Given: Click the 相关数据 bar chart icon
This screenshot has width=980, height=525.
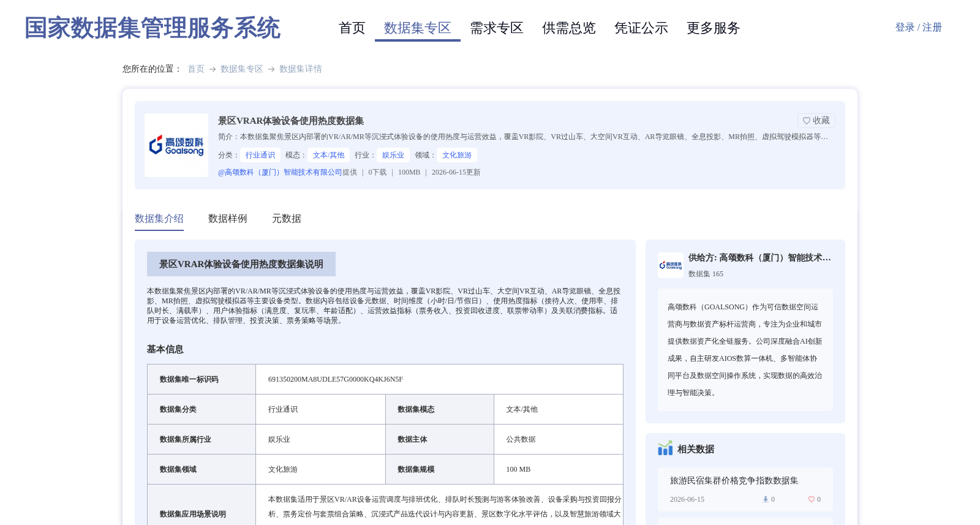Looking at the screenshot, I should click(x=665, y=448).
